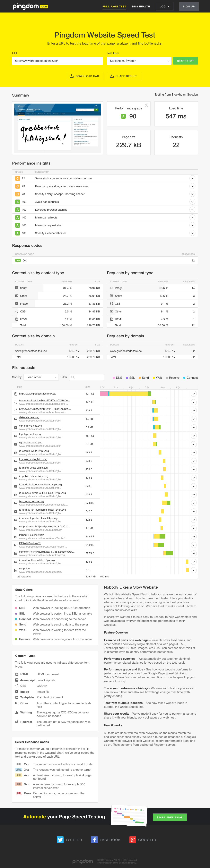Open the Facebook icon link in footer
The image size is (210, 868).
pos(94,839)
